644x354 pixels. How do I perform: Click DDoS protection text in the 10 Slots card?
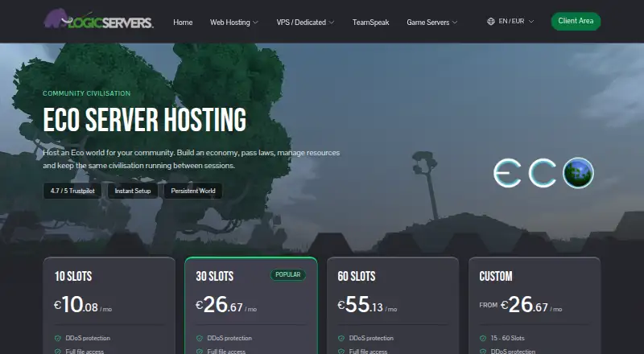[x=88, y=339]
